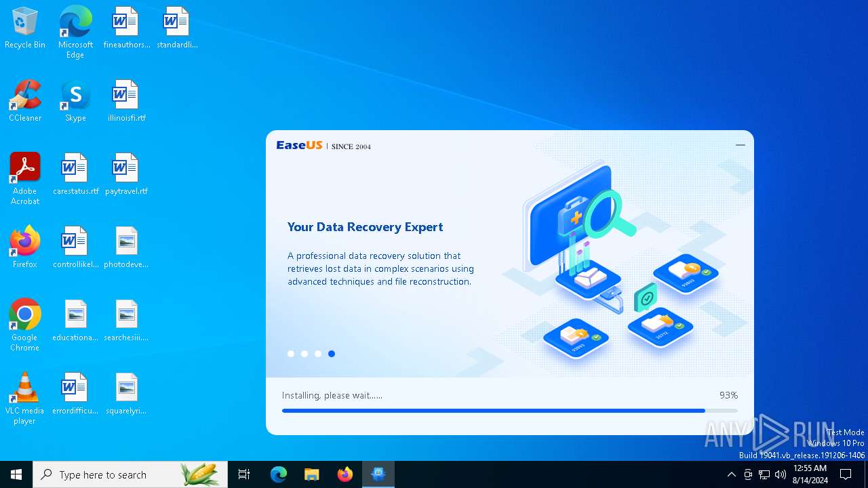Screen dimensions: 868x488
Task: Switch to the EaseUS installer taskbar button
Action: (378, 474)
